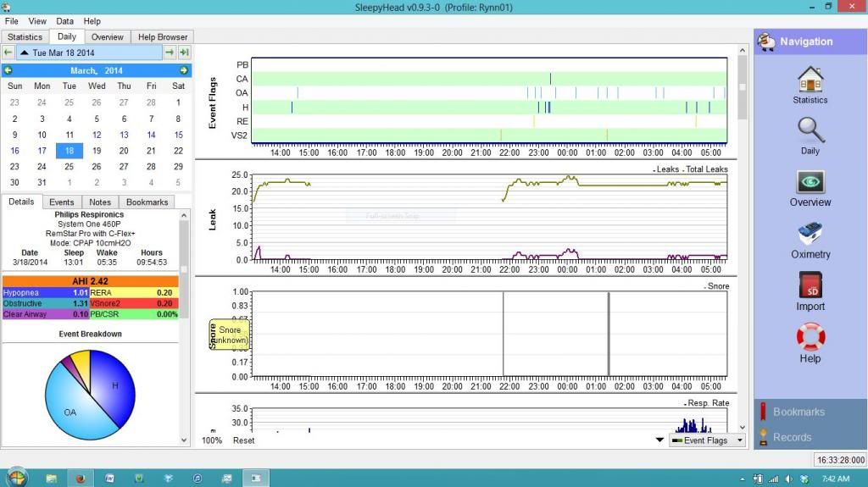Expand the Bookmarks section in the sidebar
868x487 pixels.
pyautogui.click(x=798, y=412)
